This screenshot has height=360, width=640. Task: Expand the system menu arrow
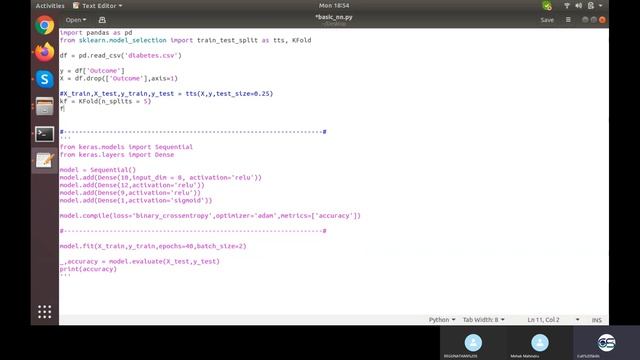600,6
